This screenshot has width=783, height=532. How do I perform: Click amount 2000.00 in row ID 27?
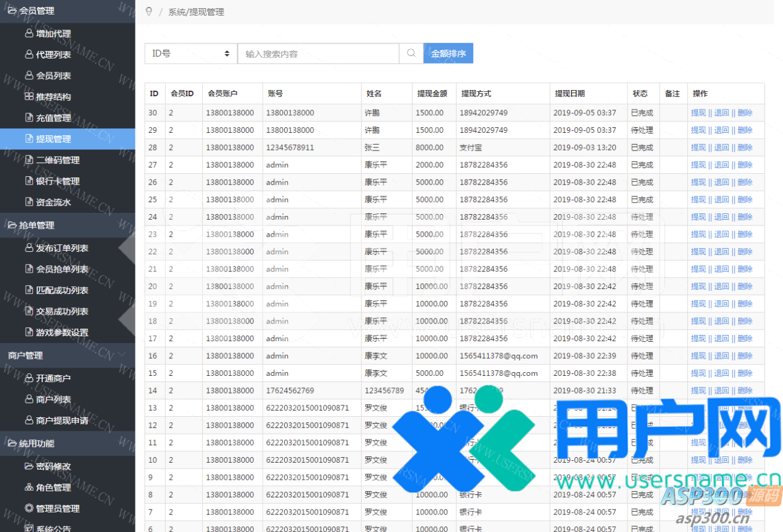430,165
